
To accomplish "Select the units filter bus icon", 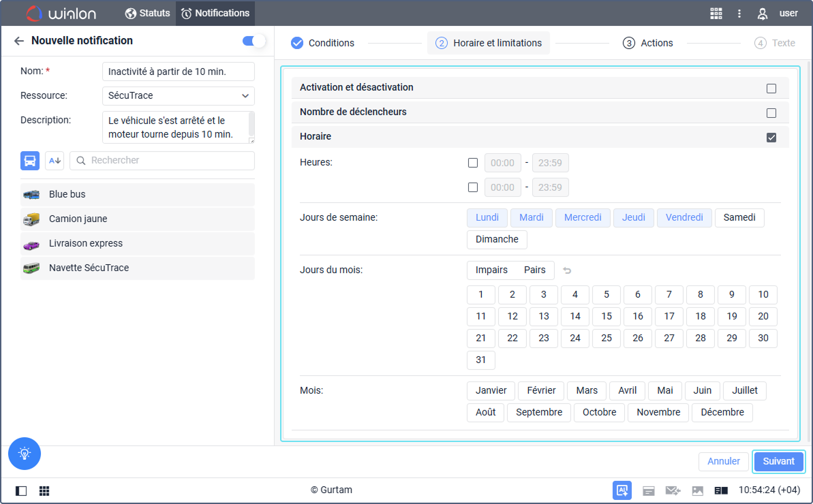I will [30, 161].
